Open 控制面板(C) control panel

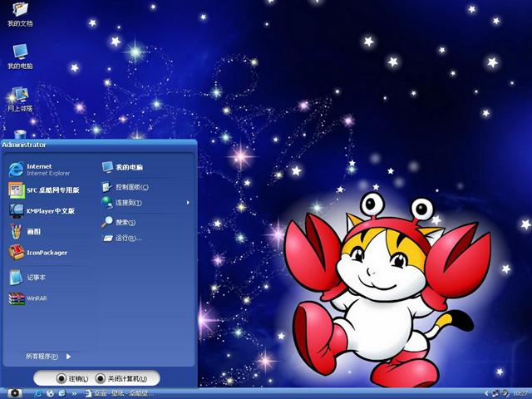[x=125, y=187]
